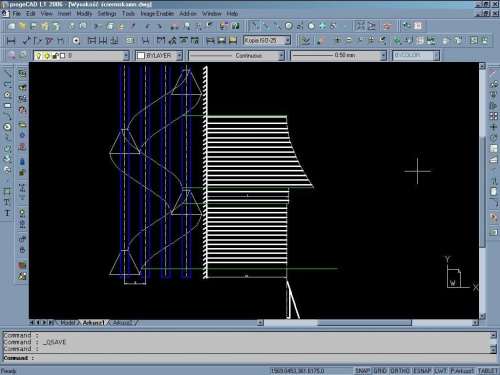
Task: Select the Center snap circle icon
Action: coord(289,26)
